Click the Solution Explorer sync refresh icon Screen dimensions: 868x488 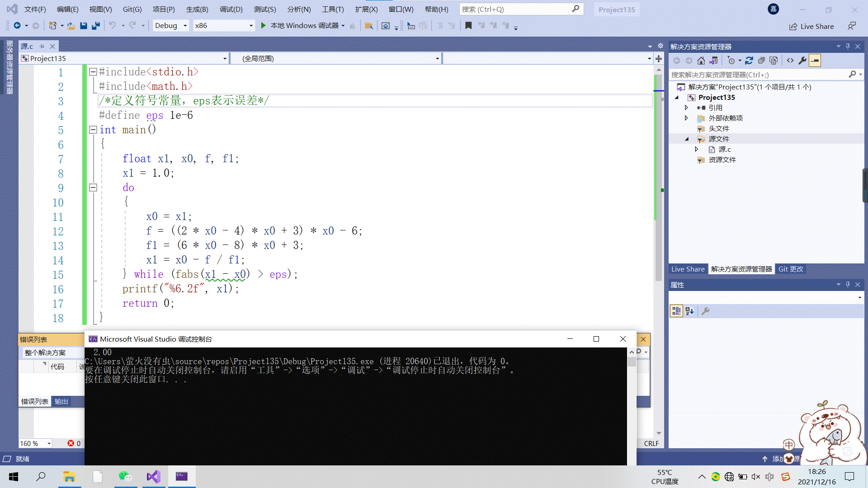(749, 61)
